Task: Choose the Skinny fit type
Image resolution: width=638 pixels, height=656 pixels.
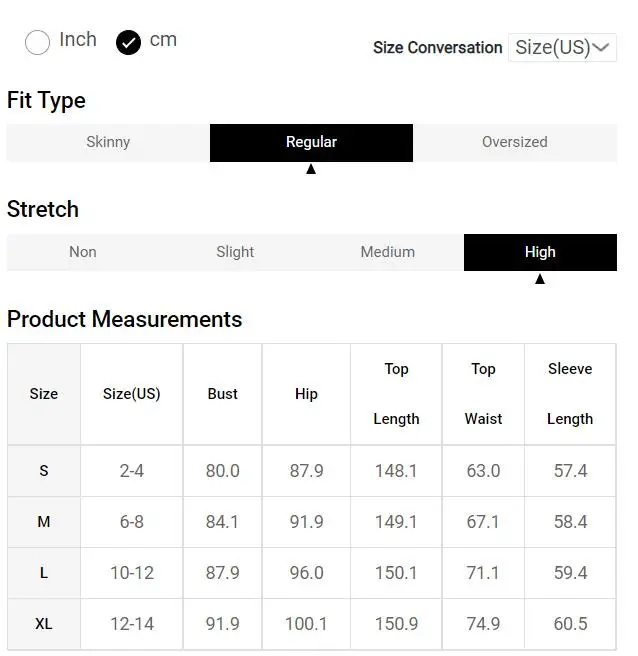Action: point(108,143)
